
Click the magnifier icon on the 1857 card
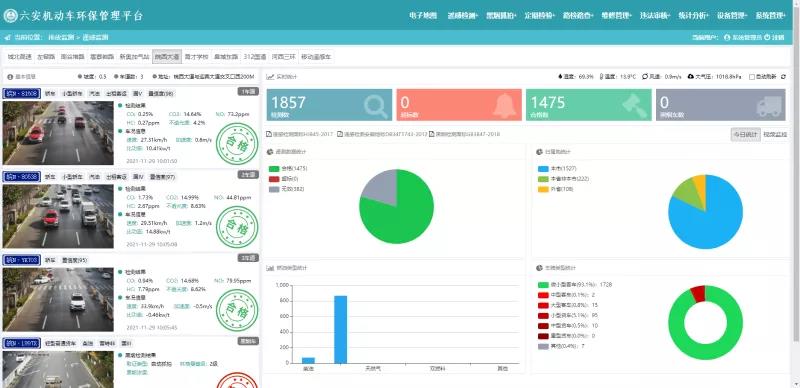(x=376, y=106)
